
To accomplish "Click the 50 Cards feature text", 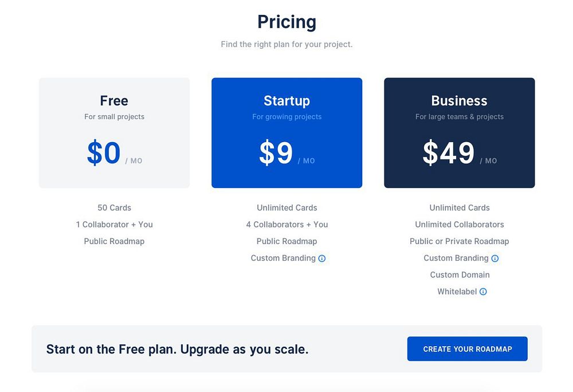I will (x=114, y=207).
